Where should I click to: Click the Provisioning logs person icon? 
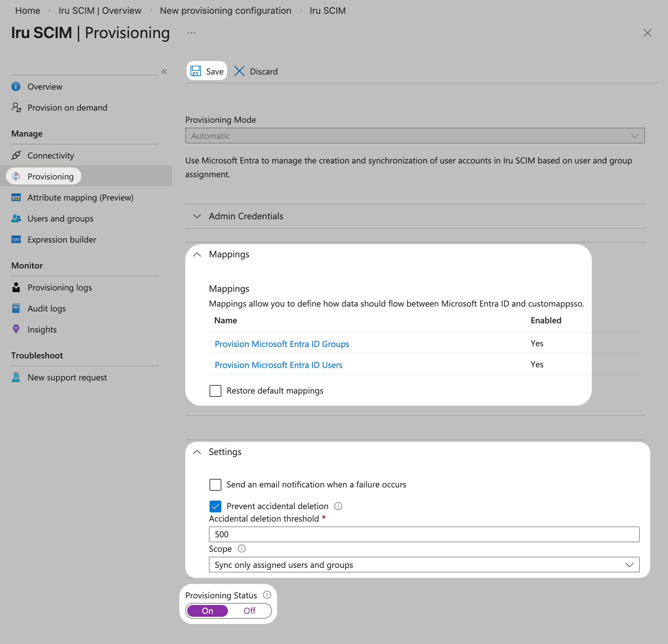16,287
